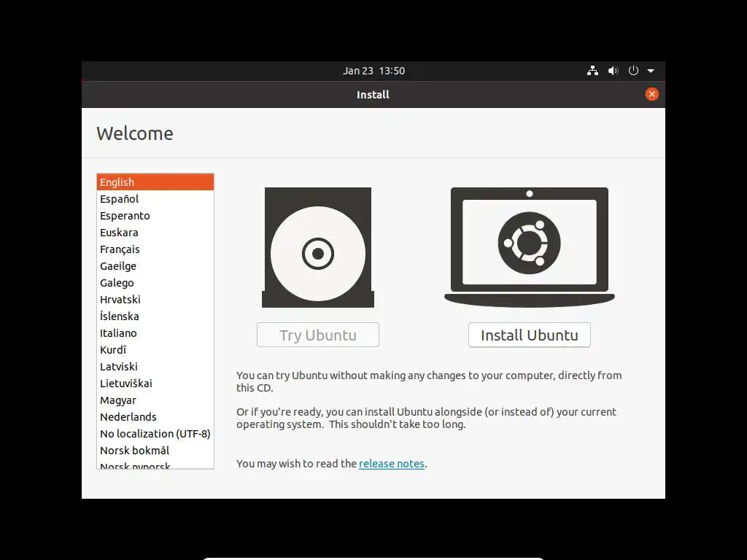Select Hrvatski language

point(155,300)
